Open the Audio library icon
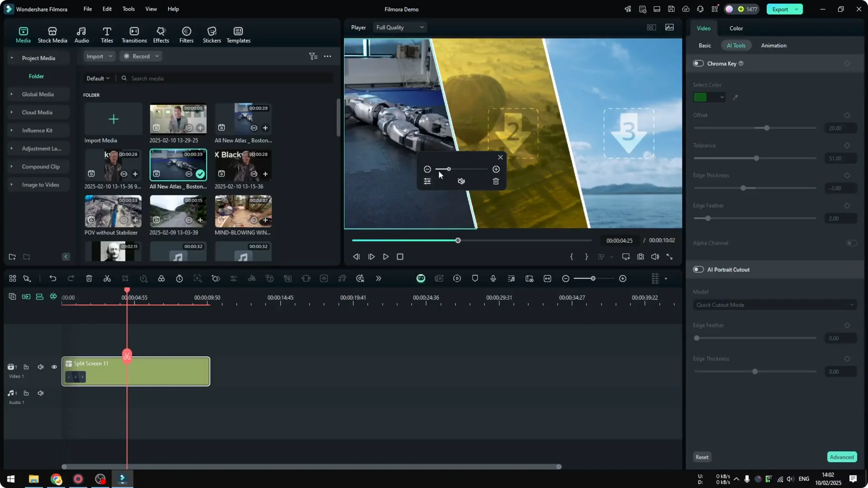Screen dimensions: 868x488 point(81,35)
